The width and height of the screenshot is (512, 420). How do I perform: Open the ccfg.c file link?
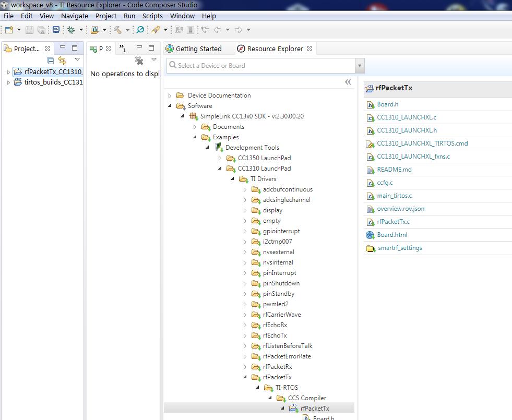[385, 183]
